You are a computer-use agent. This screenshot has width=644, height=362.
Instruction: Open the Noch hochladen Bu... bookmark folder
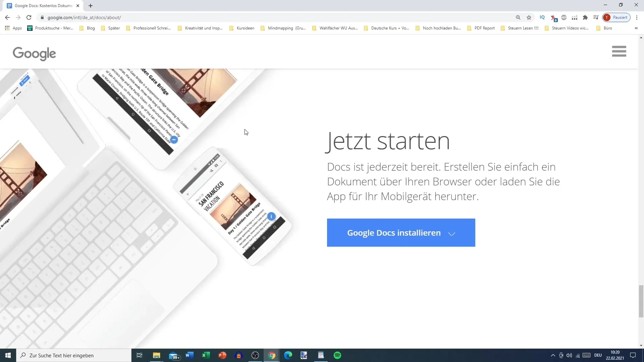(x=438, y=28)
